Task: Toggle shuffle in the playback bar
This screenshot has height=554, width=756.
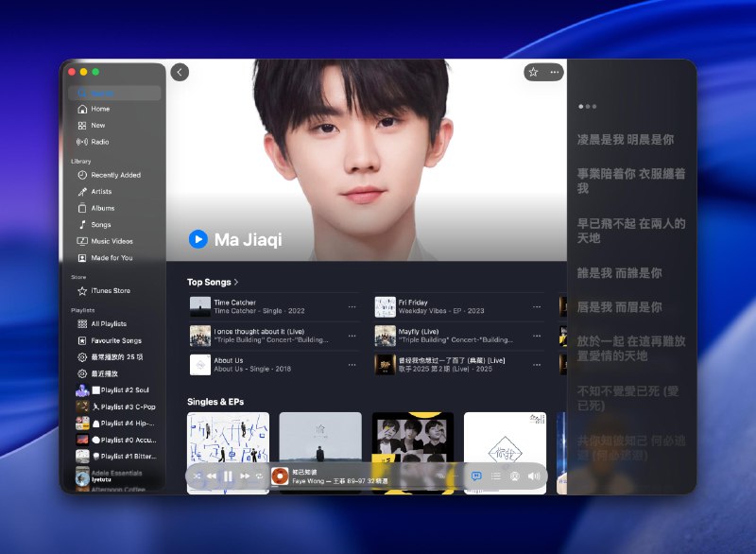Action: pyautogui.click(x=197, y=476)
